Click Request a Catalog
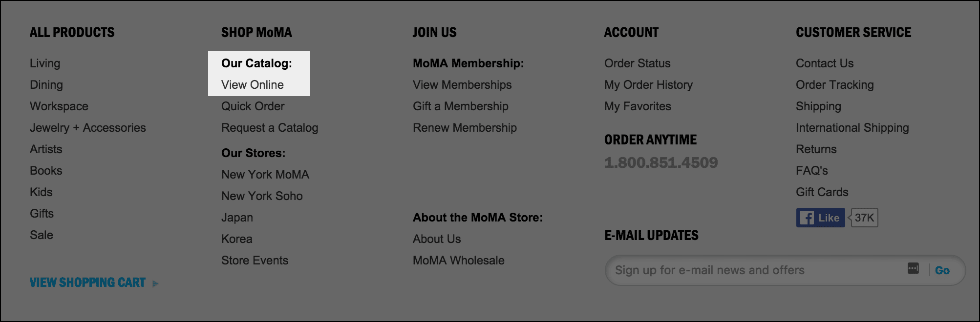Screen dimensions: 980x322 [270, 128]
